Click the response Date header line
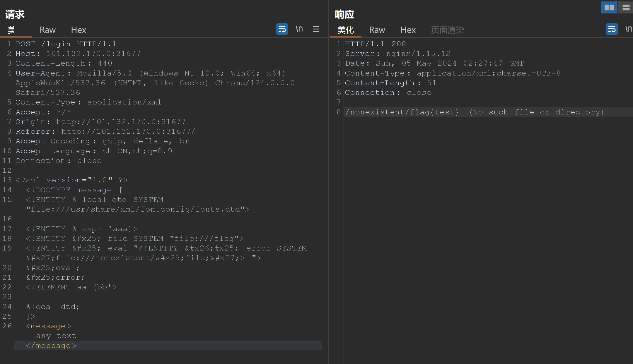 [434, 63]
